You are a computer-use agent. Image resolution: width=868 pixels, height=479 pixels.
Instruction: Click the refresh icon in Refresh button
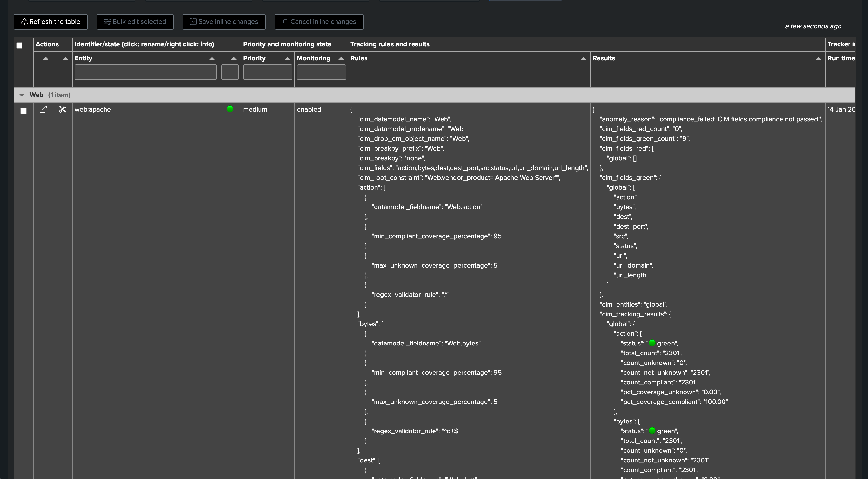point(24,22)
